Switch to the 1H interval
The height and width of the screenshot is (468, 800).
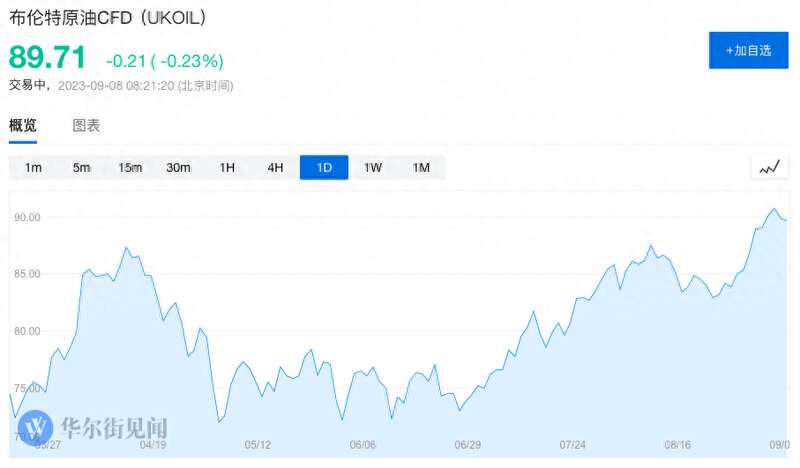[227, 167]
